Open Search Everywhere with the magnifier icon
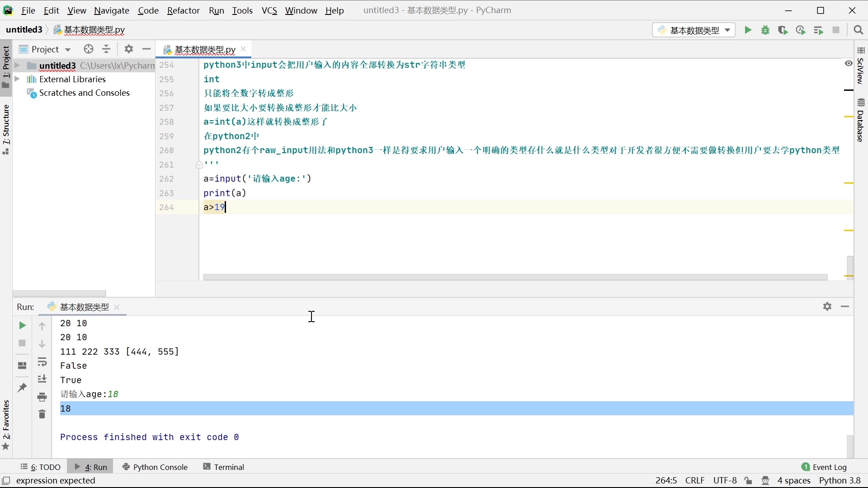 [x=859, y=30]
